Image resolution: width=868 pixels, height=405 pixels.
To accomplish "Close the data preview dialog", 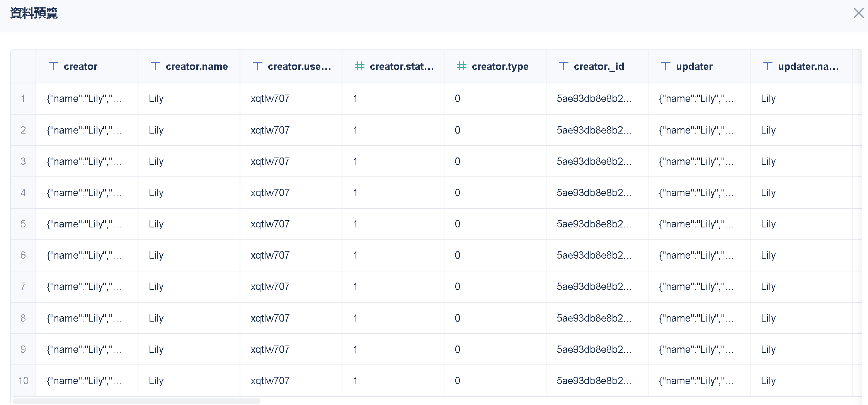I will click(858, 13).
